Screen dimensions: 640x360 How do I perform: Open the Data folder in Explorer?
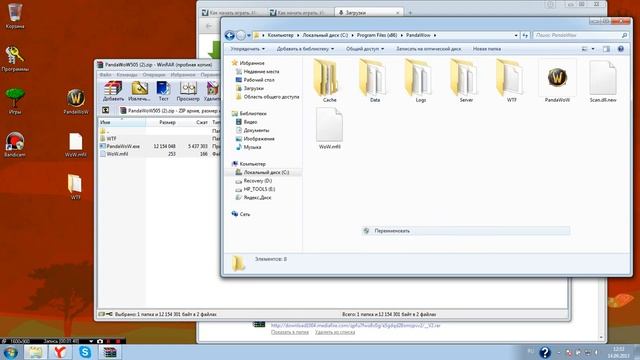click(x=374, y=81)
